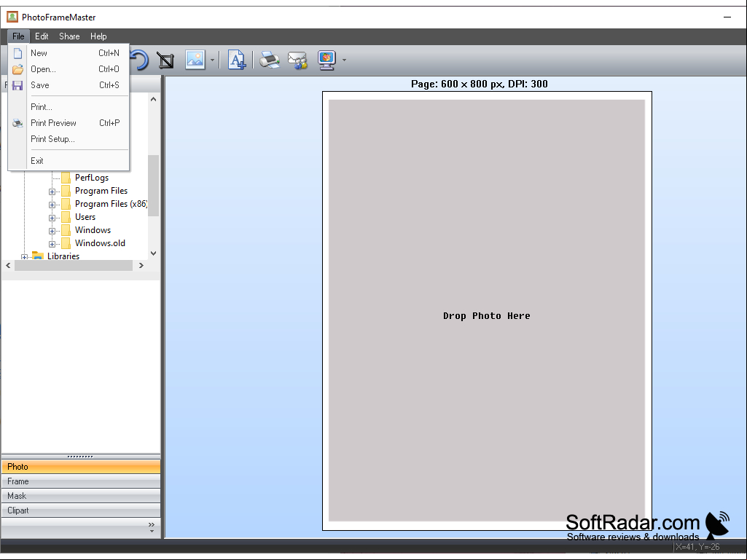The width and height of the screenshot is (747, 560).
Task: Open the Share menu
Action: (x=69, y=36)
